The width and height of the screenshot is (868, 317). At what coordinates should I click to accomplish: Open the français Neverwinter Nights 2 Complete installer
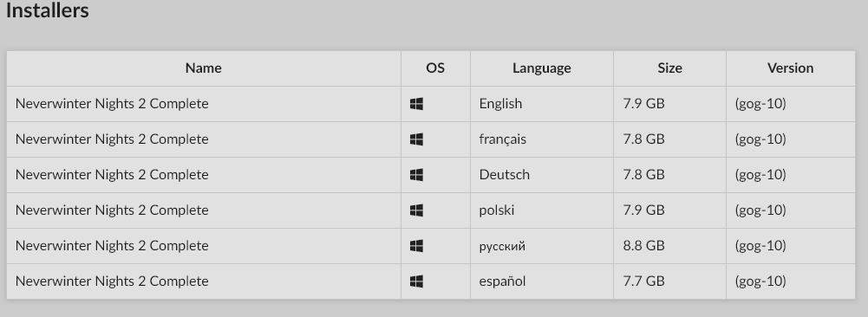point(112,139)
